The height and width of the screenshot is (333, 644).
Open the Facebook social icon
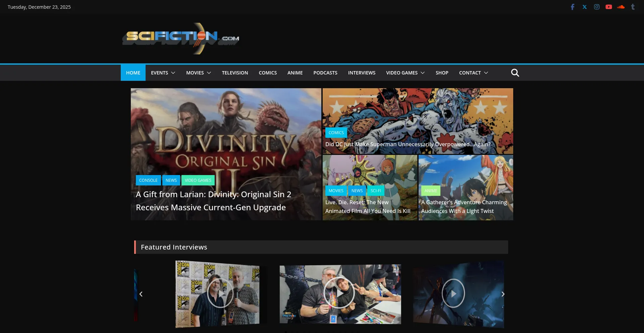(573, 7)
